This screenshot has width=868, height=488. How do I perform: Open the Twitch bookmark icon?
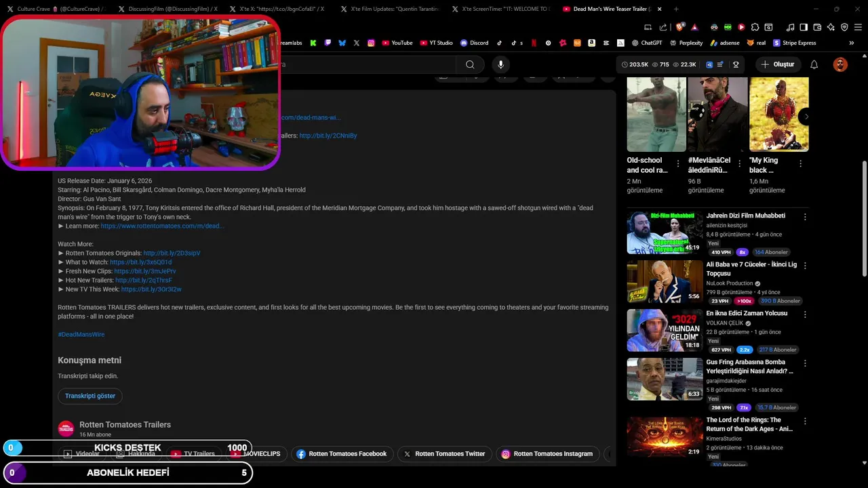(328, 43)
